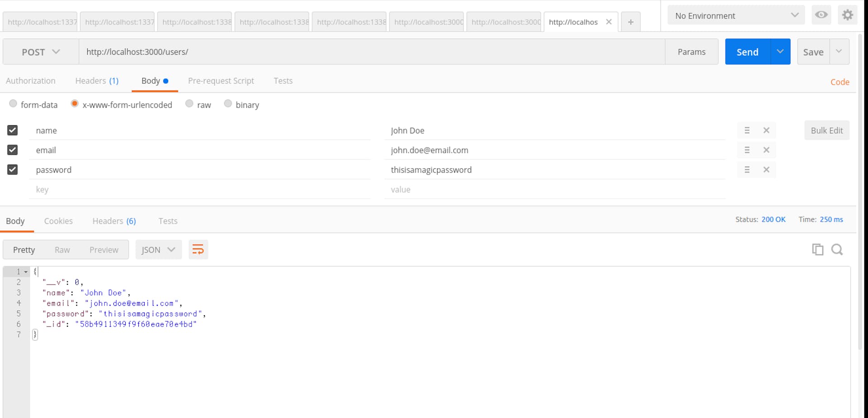
Task: Uncheck the email parameter row
Action: tap(12, 150)
